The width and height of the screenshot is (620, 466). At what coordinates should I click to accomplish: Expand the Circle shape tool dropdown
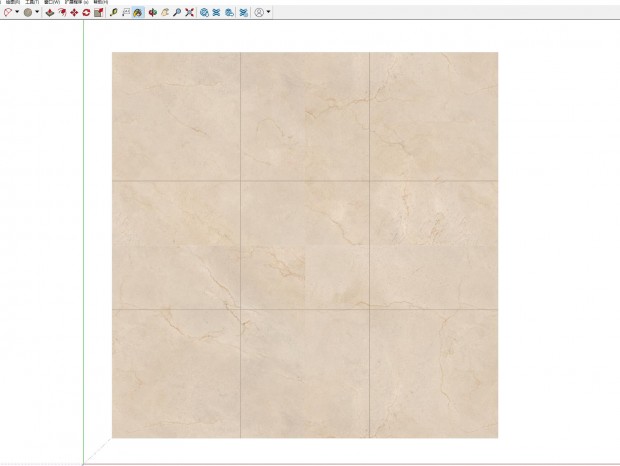[x=37, y=12]
